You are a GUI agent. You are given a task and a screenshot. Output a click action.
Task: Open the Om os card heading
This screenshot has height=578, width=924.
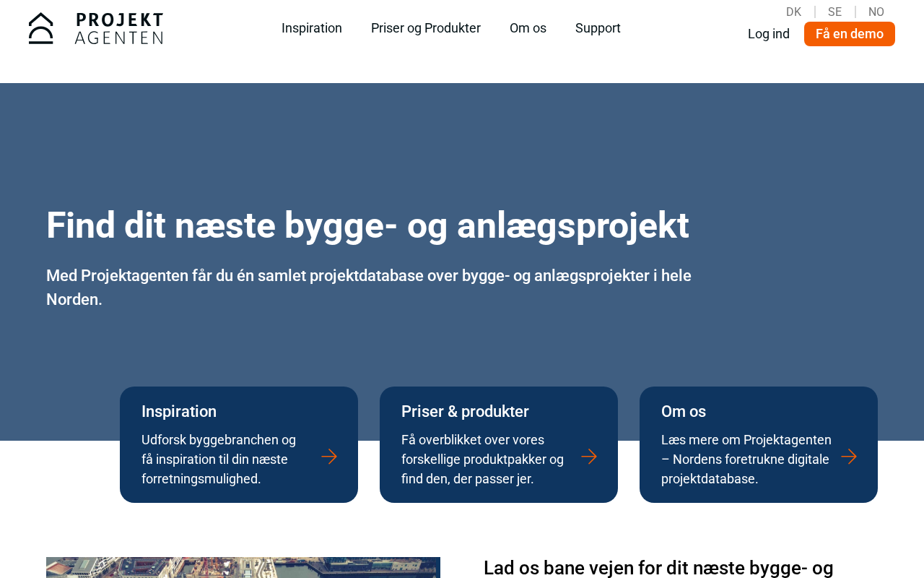[684, 412]
